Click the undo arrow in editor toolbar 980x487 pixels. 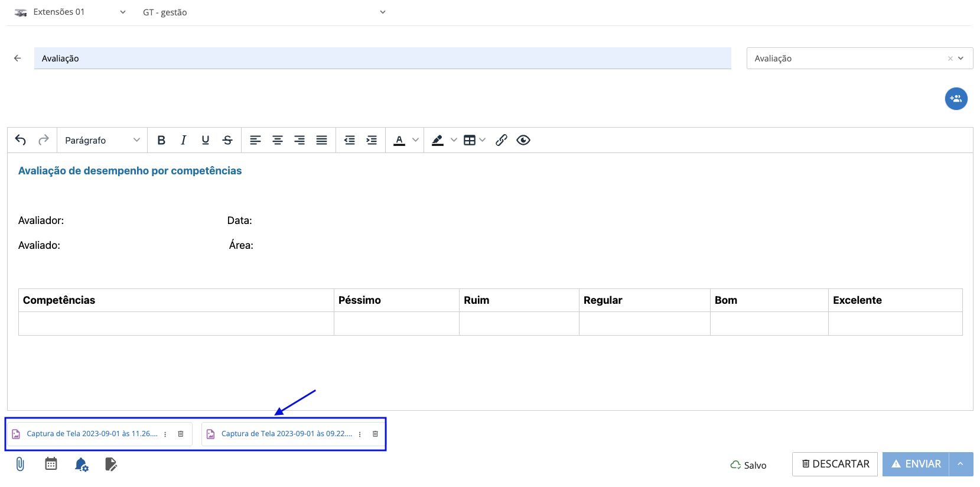pyautogui.click(x=21, y=140)
